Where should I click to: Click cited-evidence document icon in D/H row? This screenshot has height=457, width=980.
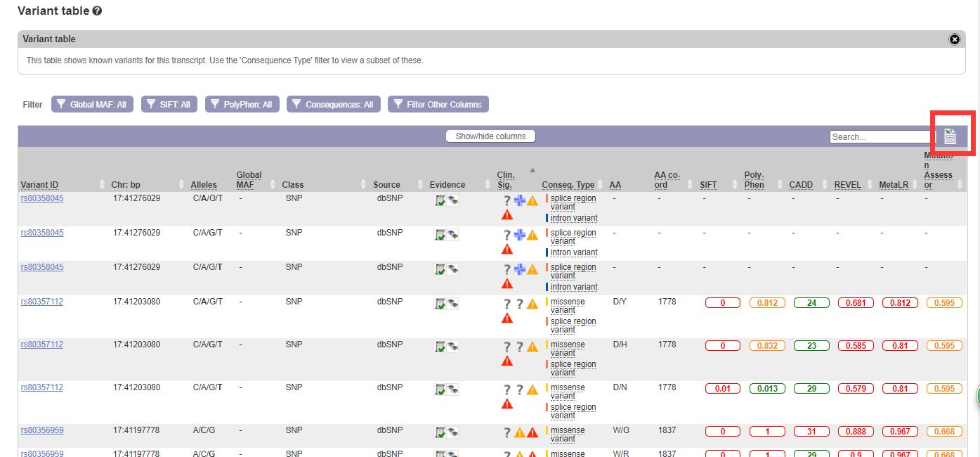pos(440,347)
